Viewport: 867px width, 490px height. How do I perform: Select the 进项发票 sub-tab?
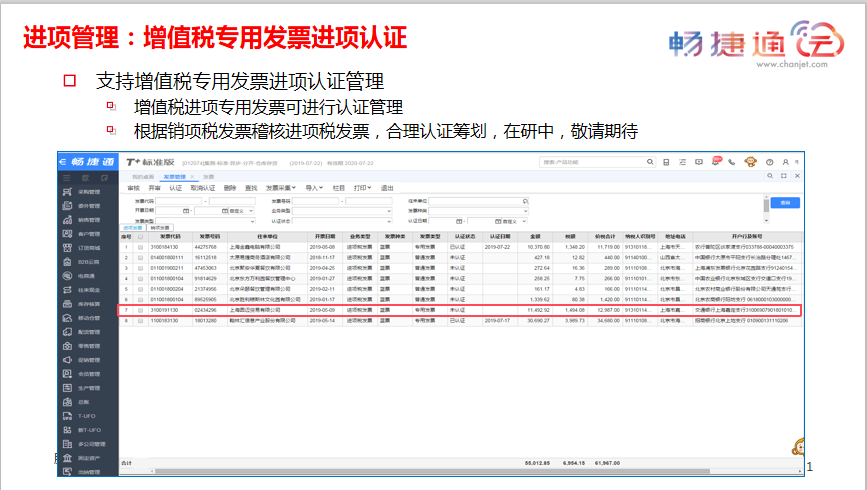(x=133, y=228)
